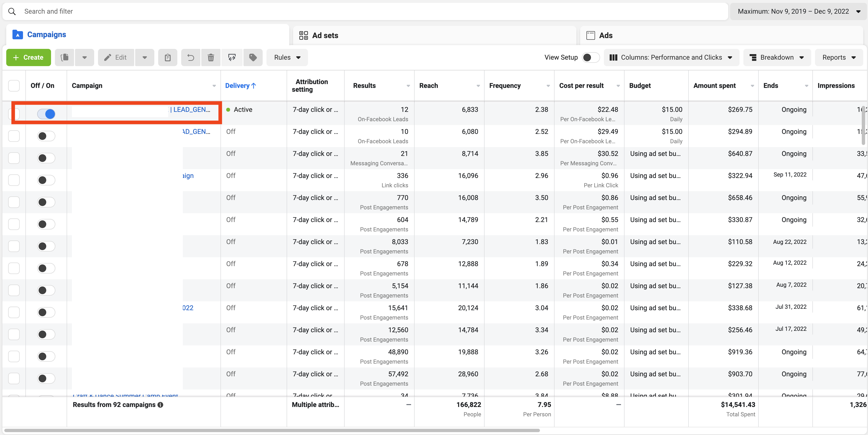868x435 pixels.
Task: Open the Columns: Performance and Clicks dropdown
Action: (x=671, y=57)
